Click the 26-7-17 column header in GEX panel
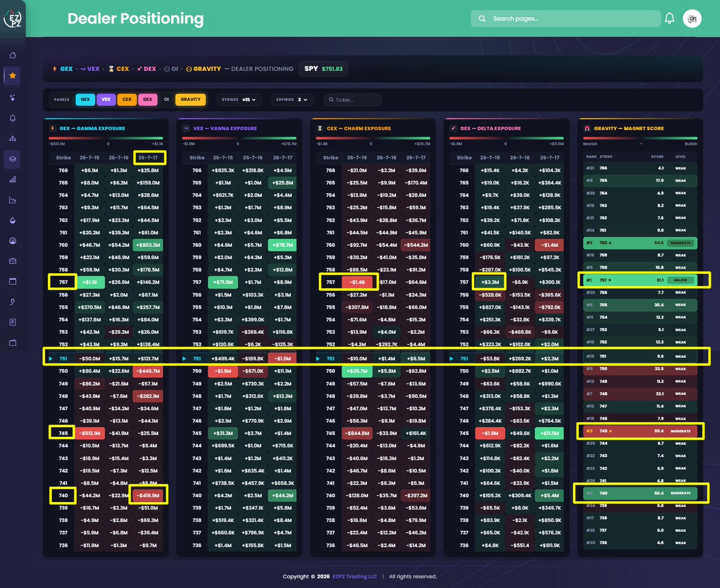The width and height of the screenshot is (720, 588). [x=148, y=157]
